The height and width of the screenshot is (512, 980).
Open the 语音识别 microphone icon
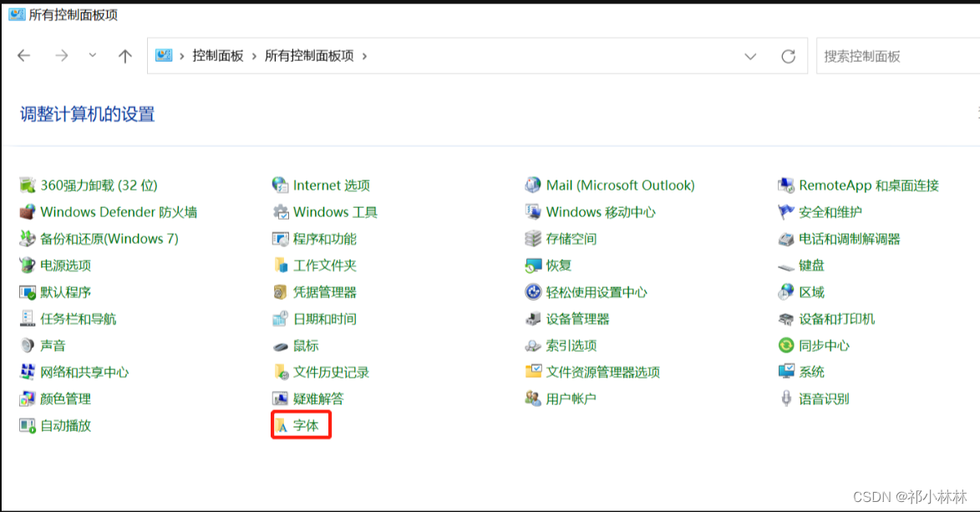point(786,399)
